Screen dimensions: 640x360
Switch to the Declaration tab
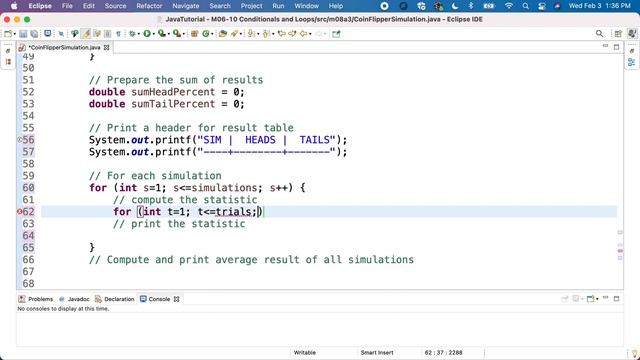(x=115, y=299)
